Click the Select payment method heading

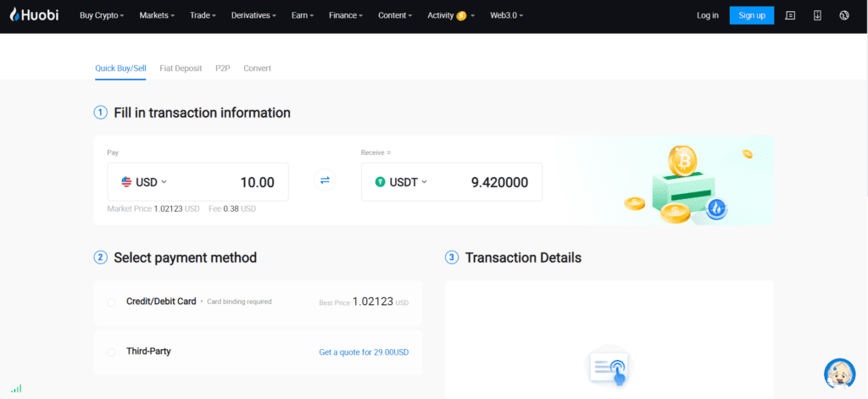click(186, 258)
